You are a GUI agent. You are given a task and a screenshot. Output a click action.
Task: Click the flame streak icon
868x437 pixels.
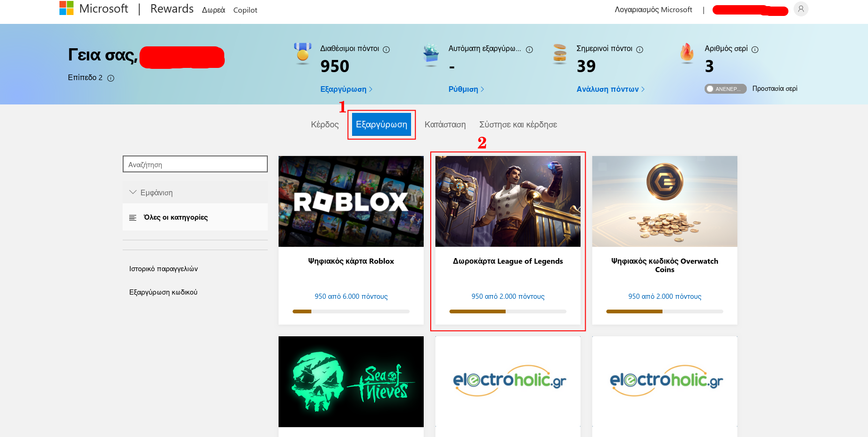click(687, 53)
